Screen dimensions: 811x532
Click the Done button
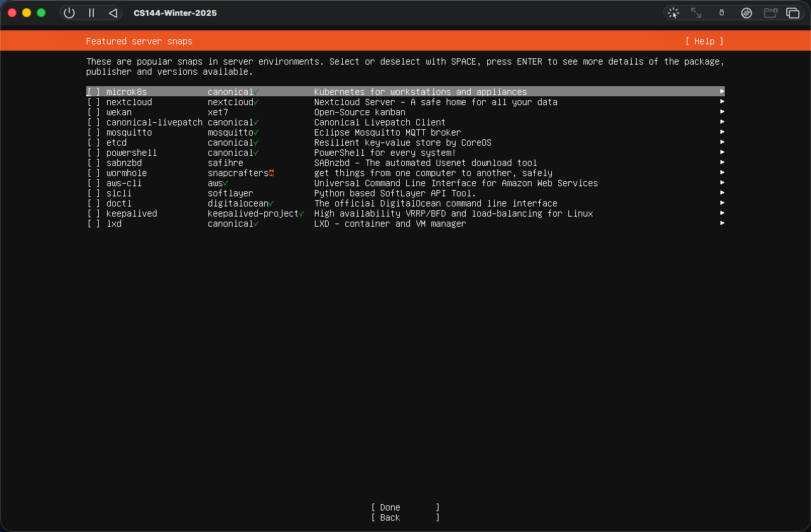[405, 507]
